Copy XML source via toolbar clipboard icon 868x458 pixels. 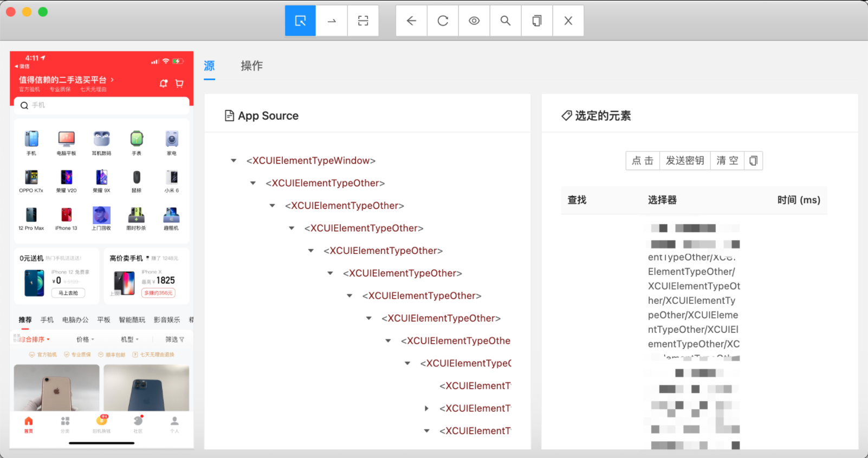click(537, 21)
